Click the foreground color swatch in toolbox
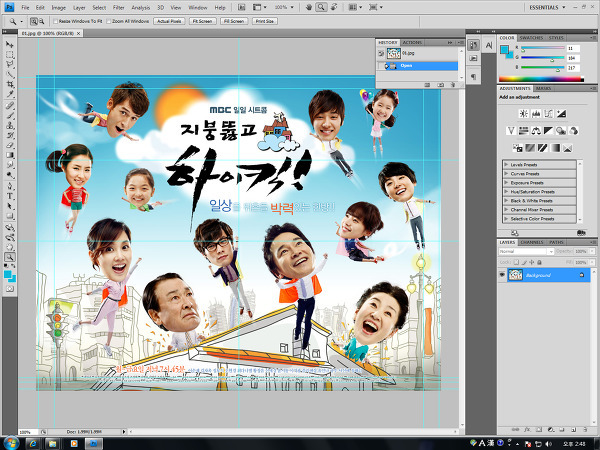The image size is (600, 450). [8, 275]
